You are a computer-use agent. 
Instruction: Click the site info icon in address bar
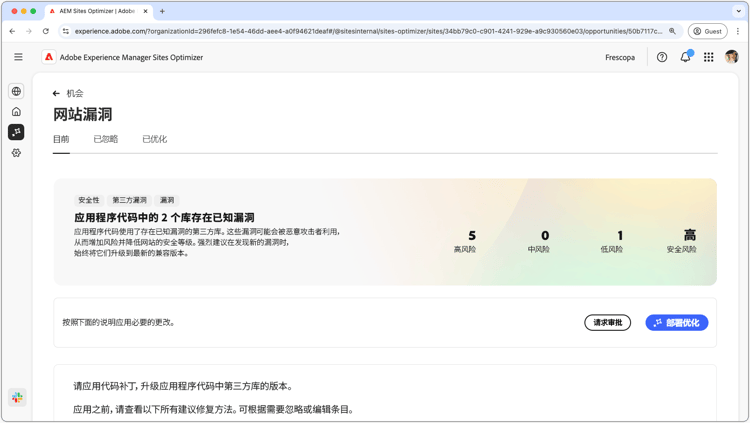point(66,31)
